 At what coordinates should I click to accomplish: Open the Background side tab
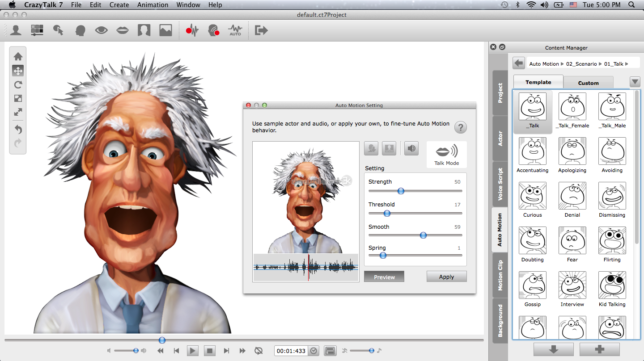(500, 321)
